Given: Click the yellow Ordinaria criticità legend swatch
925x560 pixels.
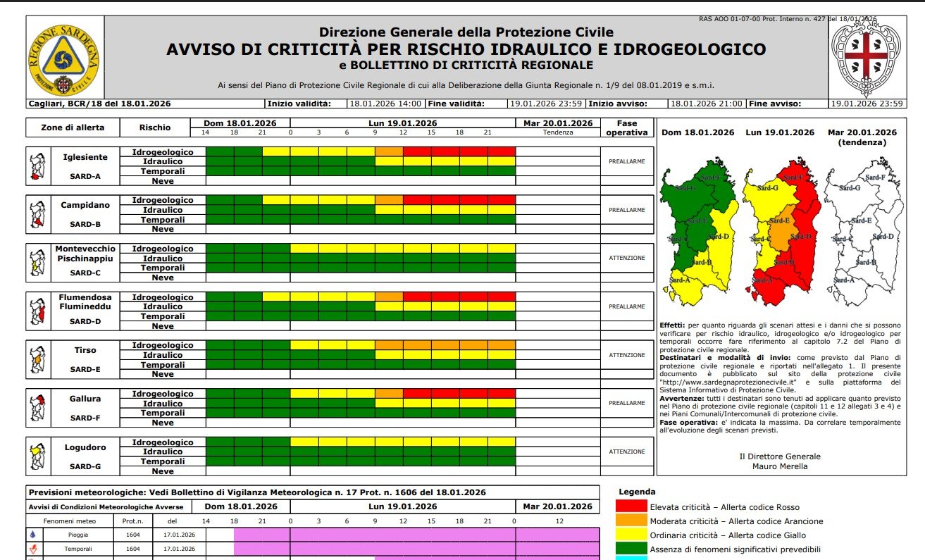Looking at the screenshot, I should coord(631,535).
